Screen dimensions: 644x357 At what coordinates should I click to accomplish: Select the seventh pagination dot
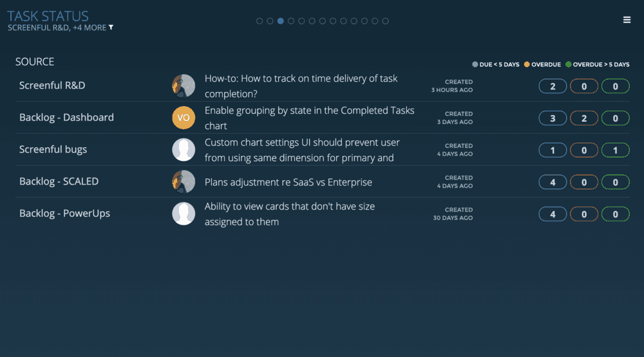tap(323, 21)
